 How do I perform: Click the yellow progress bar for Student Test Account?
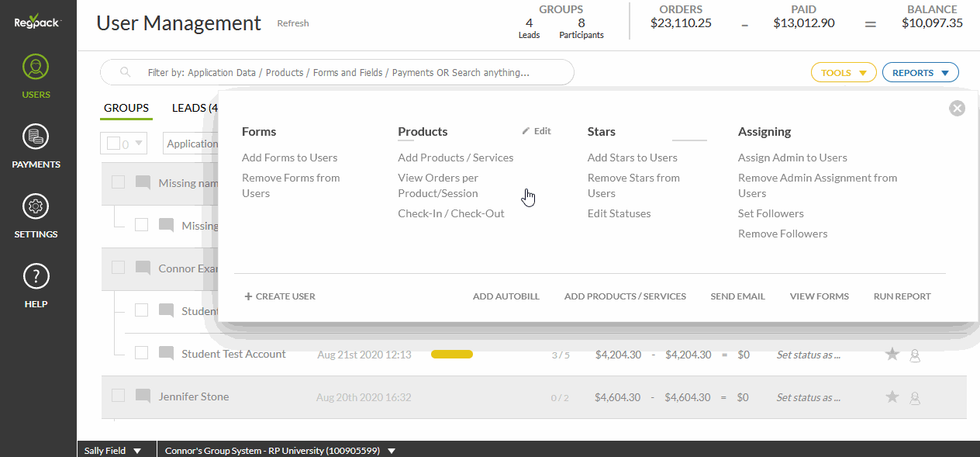pos(452,355)
